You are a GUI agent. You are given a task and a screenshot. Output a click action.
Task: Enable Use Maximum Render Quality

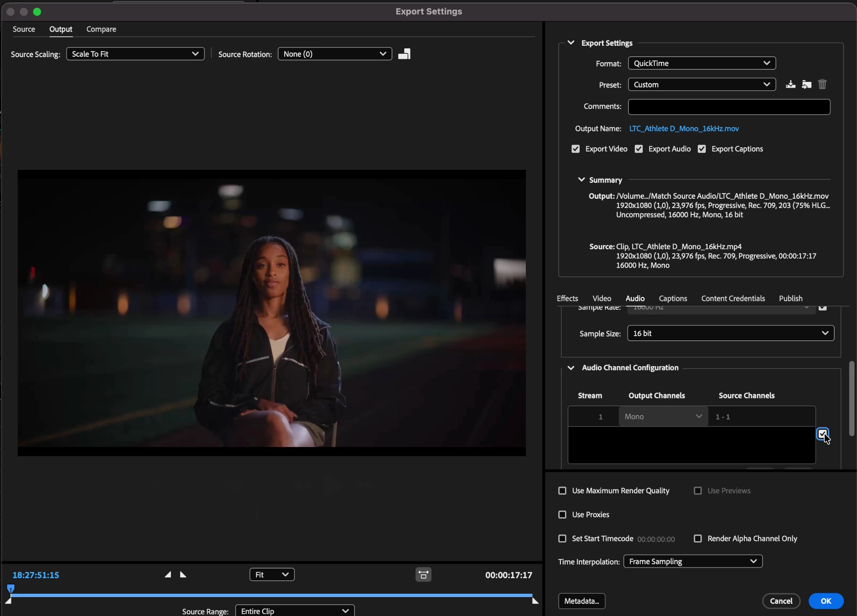pos(562,490)
